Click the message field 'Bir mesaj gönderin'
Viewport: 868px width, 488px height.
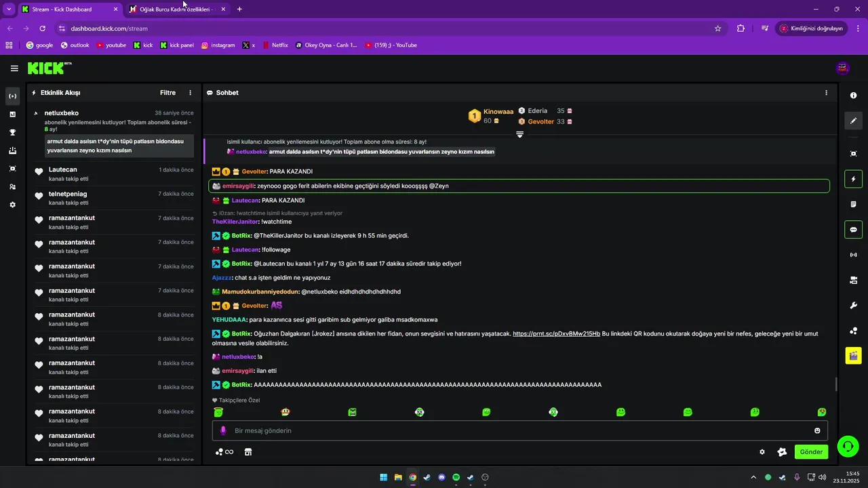coord(519,430)
